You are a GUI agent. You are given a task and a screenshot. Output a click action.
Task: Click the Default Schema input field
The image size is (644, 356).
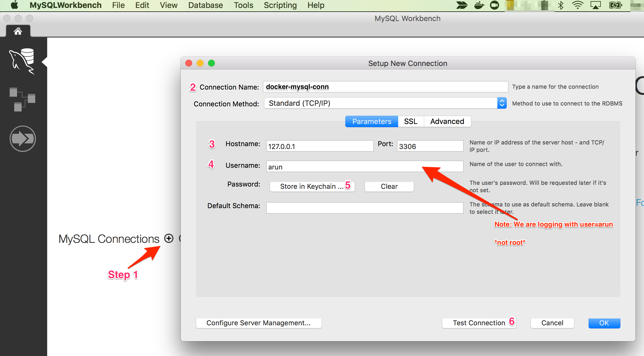pos(364,206)
